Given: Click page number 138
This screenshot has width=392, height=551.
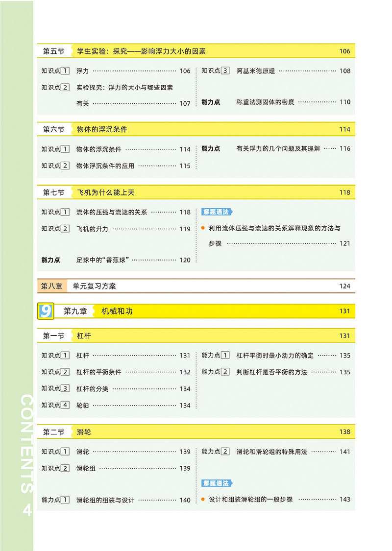Looking at the screenshot, I should tap(345, 432).
